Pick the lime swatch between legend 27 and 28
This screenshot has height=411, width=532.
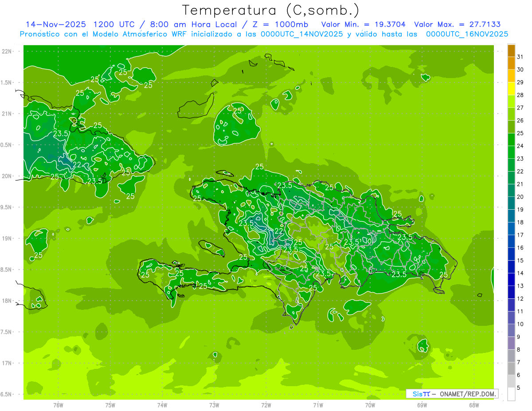coord(512,102)
